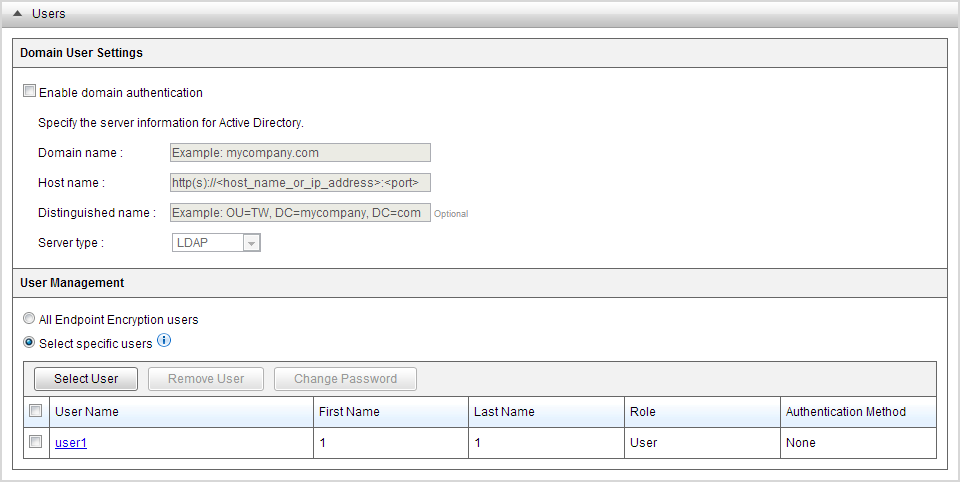The height and width of the screenshot is (482, 960).
Task: Click the info icon beside Select specific users
Action: tap(165, 341)
